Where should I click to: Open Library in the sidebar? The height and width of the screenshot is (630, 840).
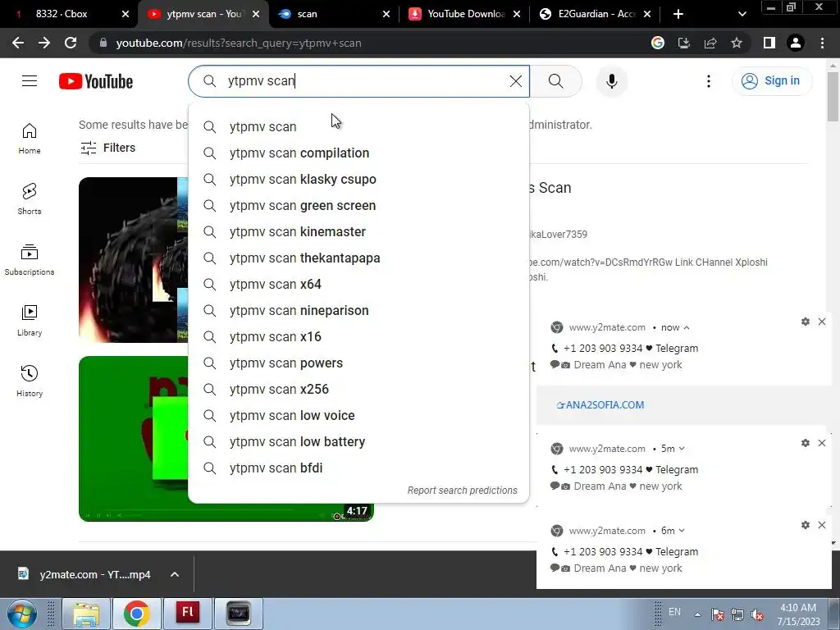tap(30, 320)
